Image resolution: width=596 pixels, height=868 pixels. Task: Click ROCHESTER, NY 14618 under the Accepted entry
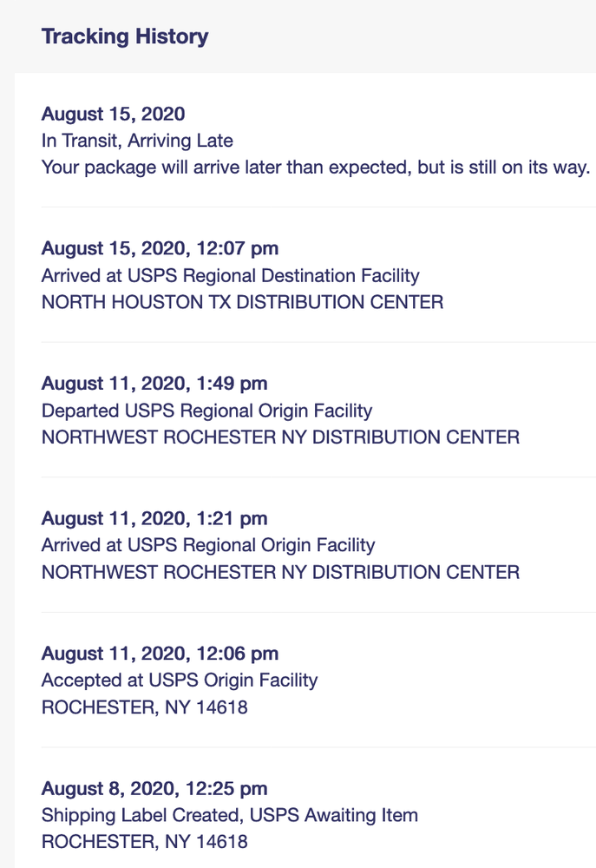tap(144, 707)
